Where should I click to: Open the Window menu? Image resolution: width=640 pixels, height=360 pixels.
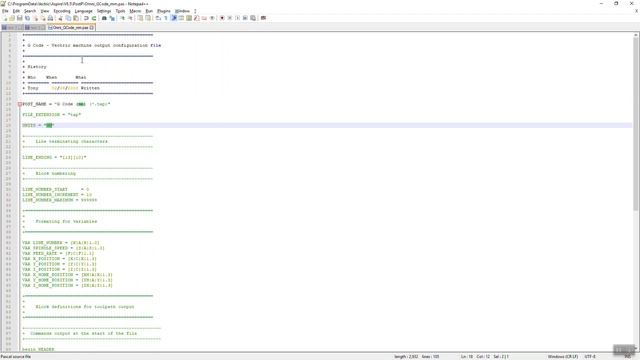coord(182,11)
